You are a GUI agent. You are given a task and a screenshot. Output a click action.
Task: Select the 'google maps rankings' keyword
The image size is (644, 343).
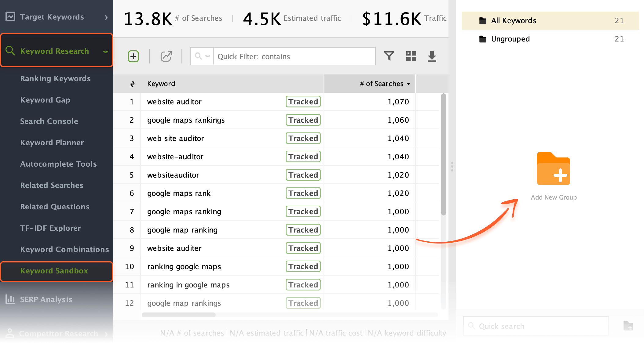click(186, 120)
